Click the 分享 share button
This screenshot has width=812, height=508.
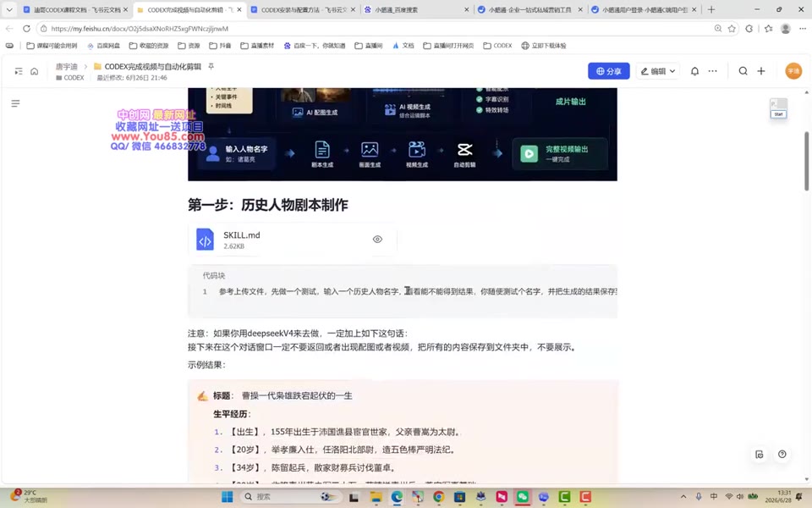click(x=608, y=71)
